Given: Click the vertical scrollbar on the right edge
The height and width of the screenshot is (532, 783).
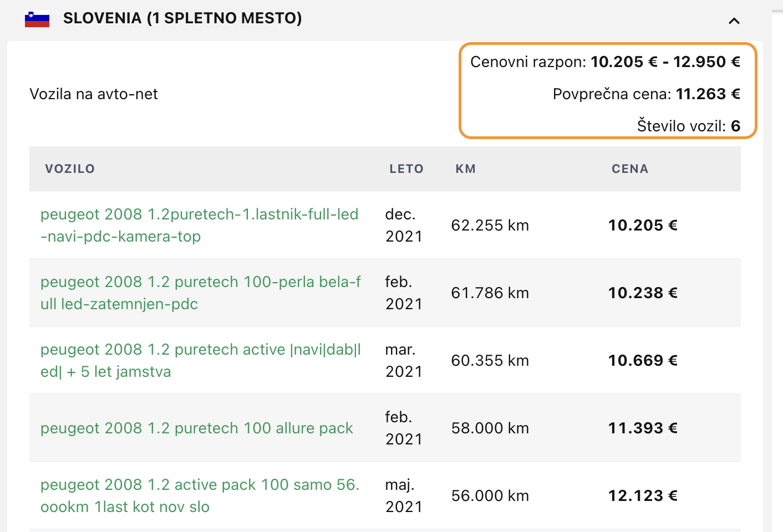Looking at the screenshot, I should (777, 266).
